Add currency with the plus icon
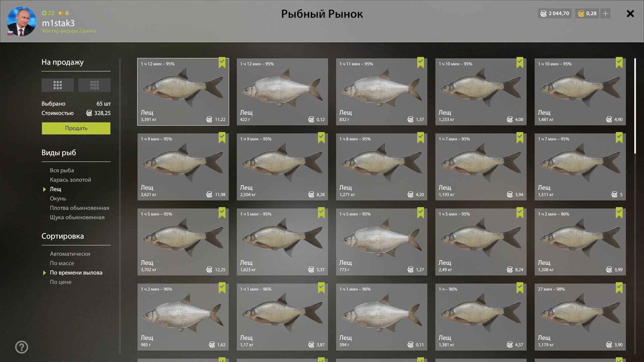The width and height of the screenshot is (644, 362). tap(605, 13)
